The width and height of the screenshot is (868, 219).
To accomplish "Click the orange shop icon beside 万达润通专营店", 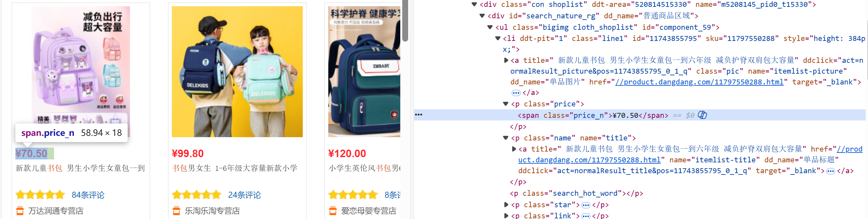I will [x=20, y=211].
